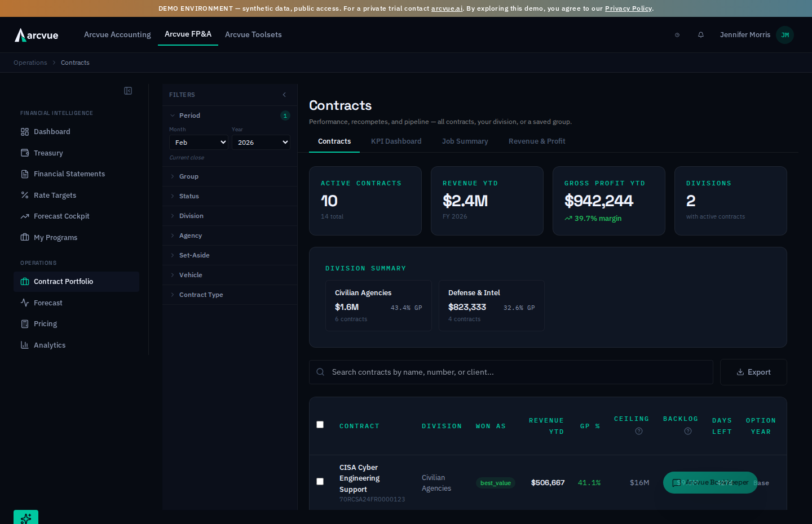Viewport: 812px width, 524px height.
Task: Click the Rate Targets percent icon
Action: (x=25, y=195)
